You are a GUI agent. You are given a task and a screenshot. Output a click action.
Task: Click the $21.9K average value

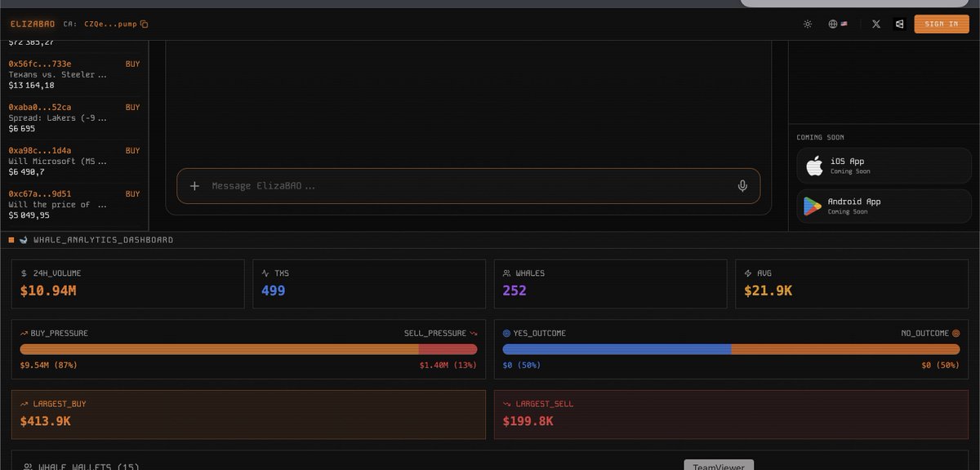[768, 290]
